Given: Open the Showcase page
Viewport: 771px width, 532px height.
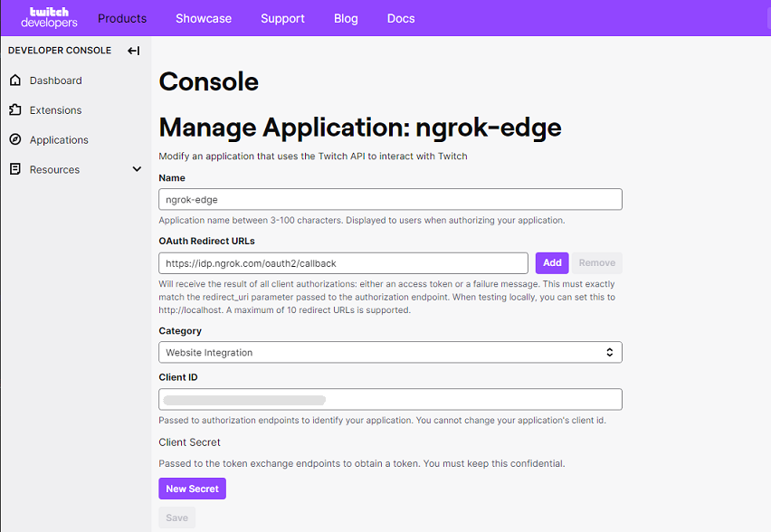Looking at the screenshot, I should pos(204,18).
